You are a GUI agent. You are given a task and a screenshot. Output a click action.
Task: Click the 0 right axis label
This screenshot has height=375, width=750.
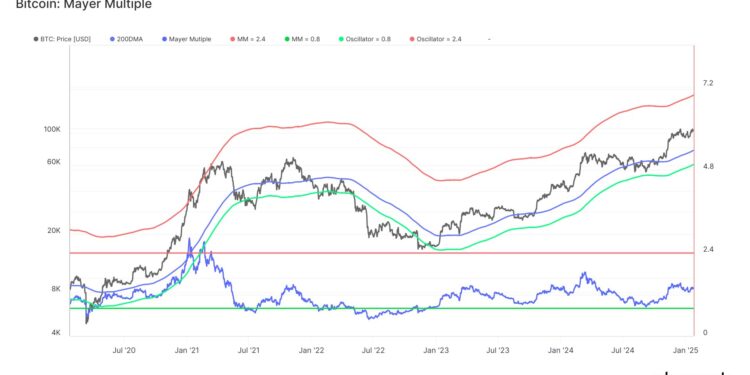tap(705, 333)
